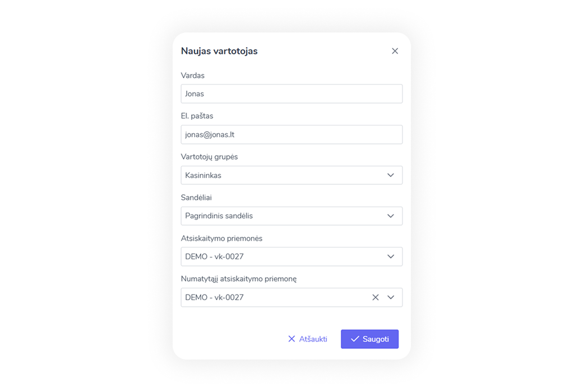Image resolution: width=583 pixels, height=392 pixels.
Task: Click the El. paštas email field
Action: tap(291, 134)
